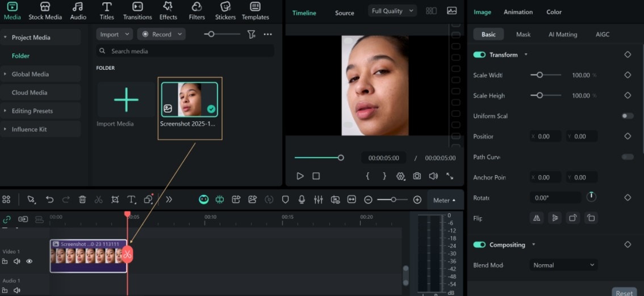
Task: Open the Blend Mode Normal dropdown
Action: point(563,265)
